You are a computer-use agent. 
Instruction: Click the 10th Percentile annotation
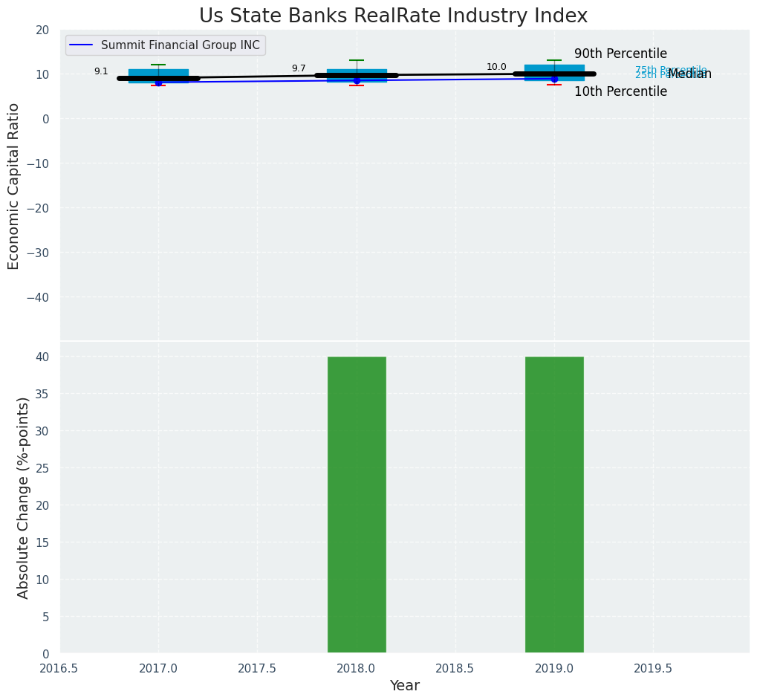point(620,91)
